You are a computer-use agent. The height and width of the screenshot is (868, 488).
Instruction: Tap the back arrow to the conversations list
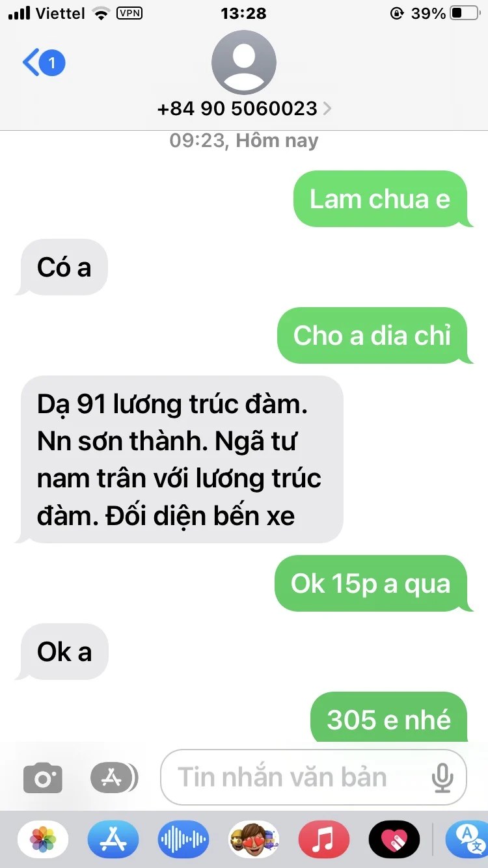click(30, 63)
